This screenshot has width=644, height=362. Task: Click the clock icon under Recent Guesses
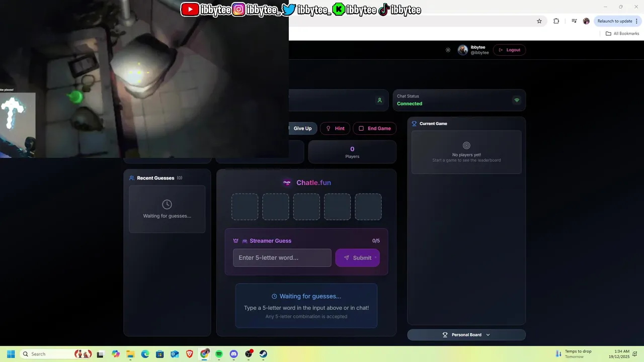[x=167, y=204]
